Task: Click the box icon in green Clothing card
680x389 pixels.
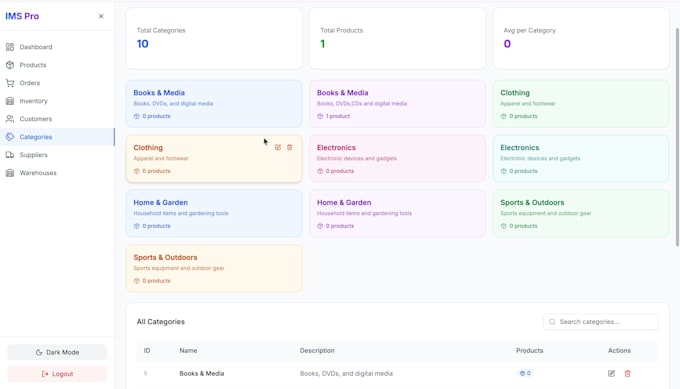Action: click(503, 116)
